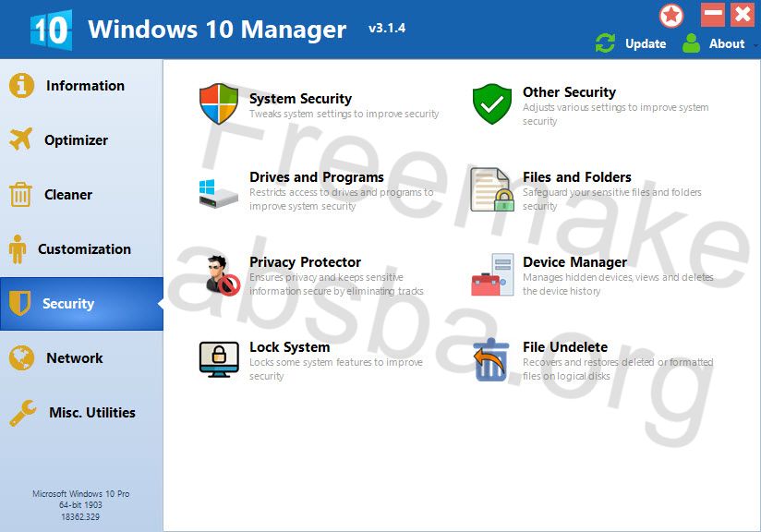Viewport: 761px width, 532px height.
Task: Click the File Undelete recycle bin icon
Action: 491,359
